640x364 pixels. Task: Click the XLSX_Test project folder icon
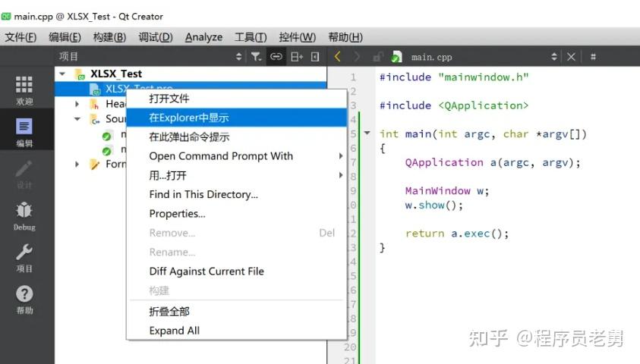pos(80,74)
